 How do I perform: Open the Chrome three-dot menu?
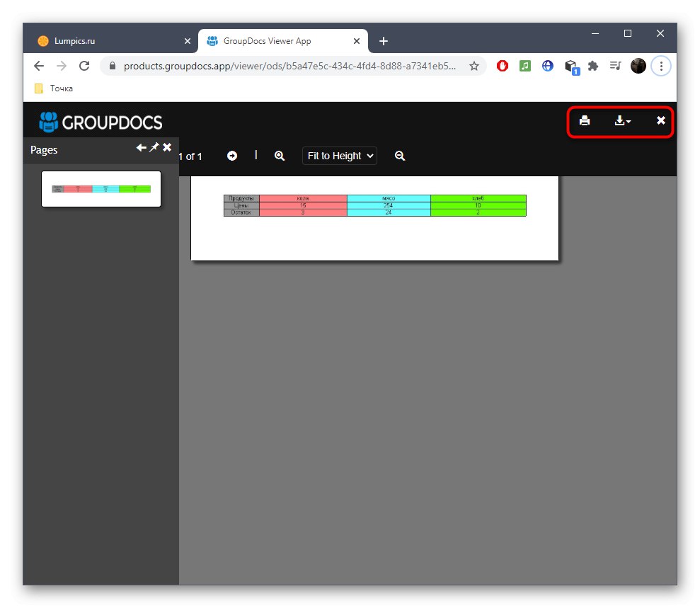click(x=661, y=66)
